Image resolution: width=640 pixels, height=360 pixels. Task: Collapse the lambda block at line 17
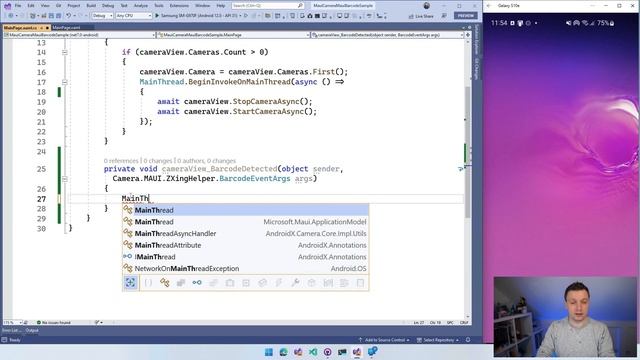64,82
